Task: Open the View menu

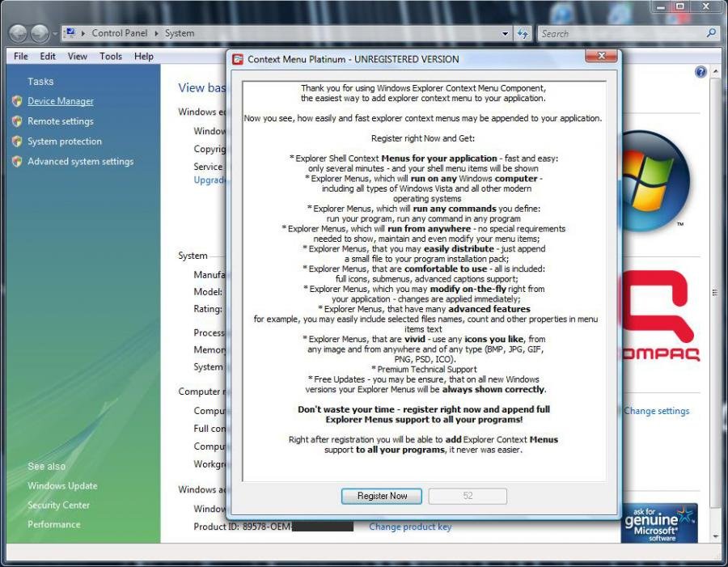Action: pos(78,56)
